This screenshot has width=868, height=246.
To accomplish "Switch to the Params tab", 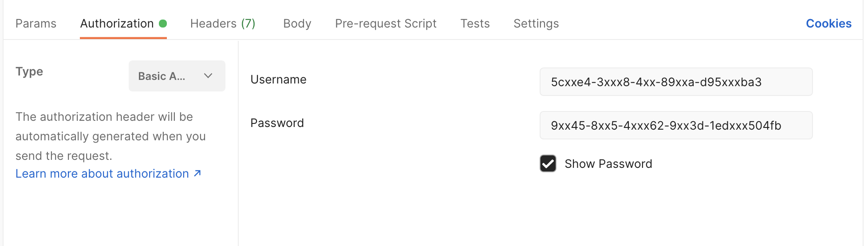I will [x=36, y=24].
